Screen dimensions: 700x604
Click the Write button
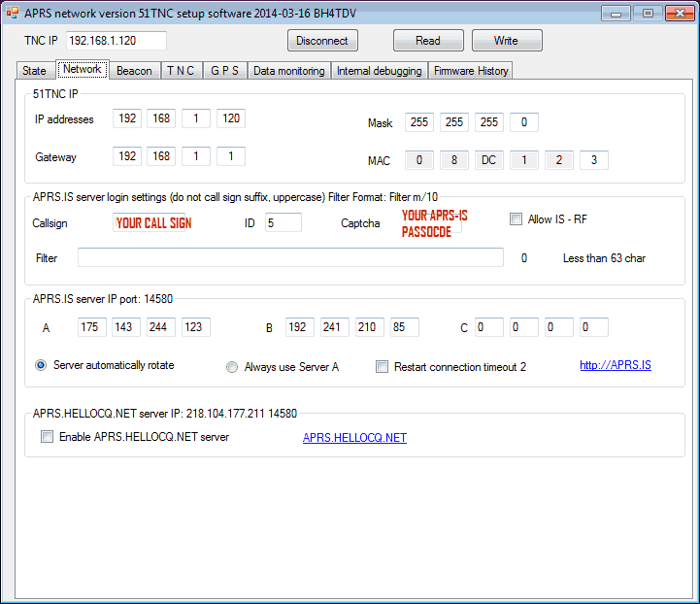tap(506, 41)
